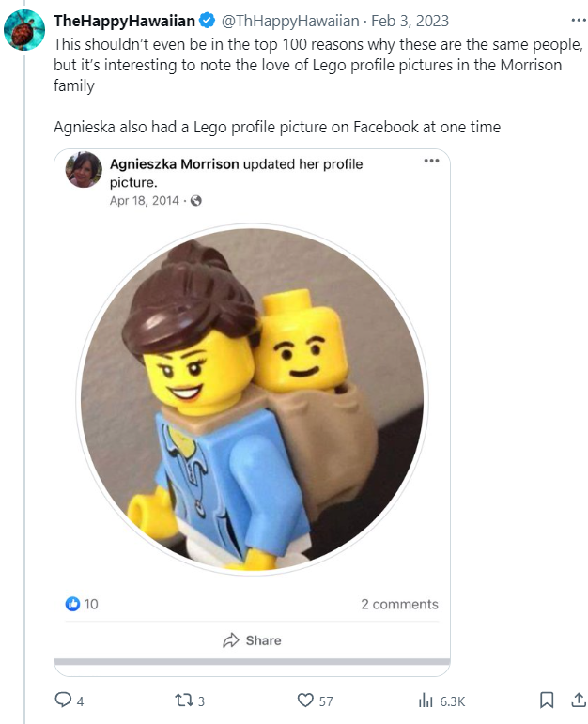The image size is (588, 724).
Task: Click the Facebook Share button
Action: pos(252,640)
